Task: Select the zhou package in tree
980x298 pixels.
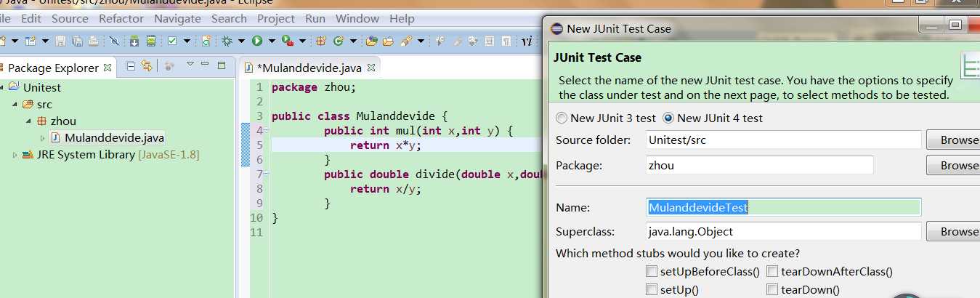Action: [x=62, y=121]
